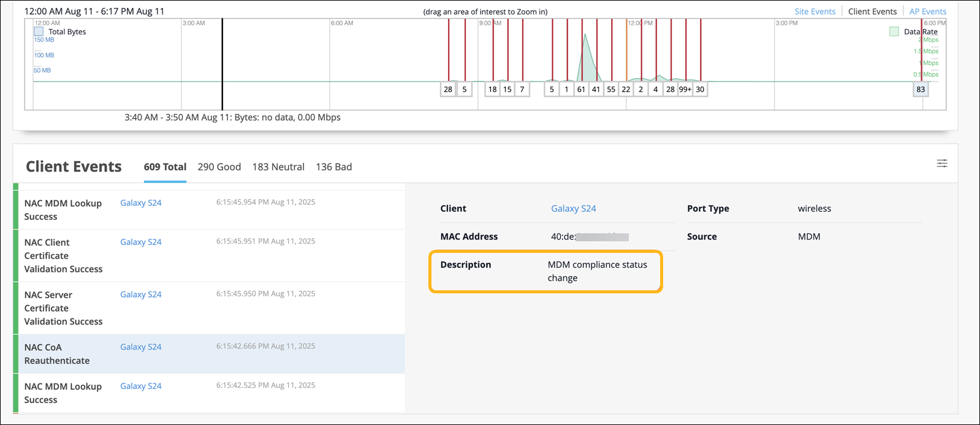Open the client events filter settings icon
The height and width of the screenshot is (425, 980).
(x=941, y=164)
